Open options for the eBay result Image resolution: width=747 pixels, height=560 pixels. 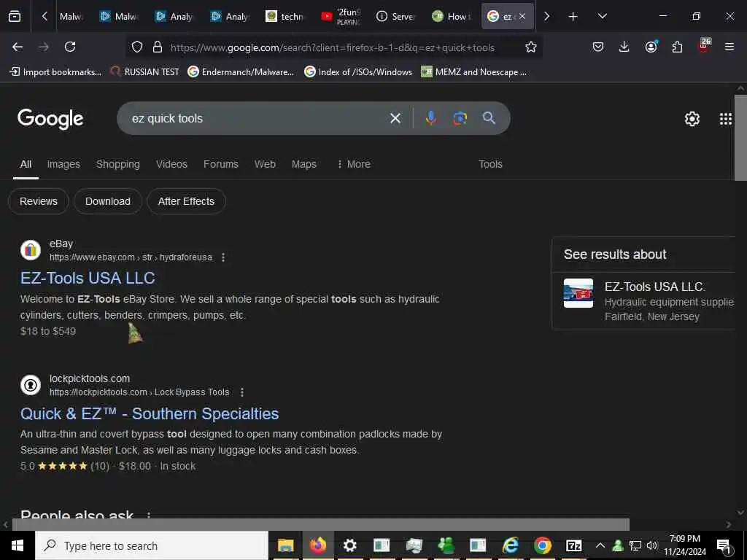[223, 257]
